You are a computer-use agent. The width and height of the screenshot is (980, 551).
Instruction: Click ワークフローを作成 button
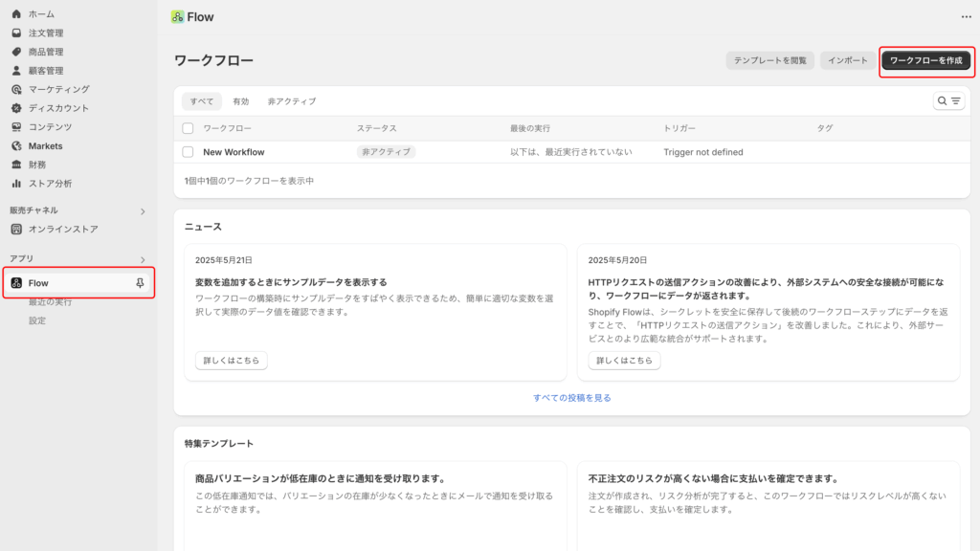coord(925,60)
